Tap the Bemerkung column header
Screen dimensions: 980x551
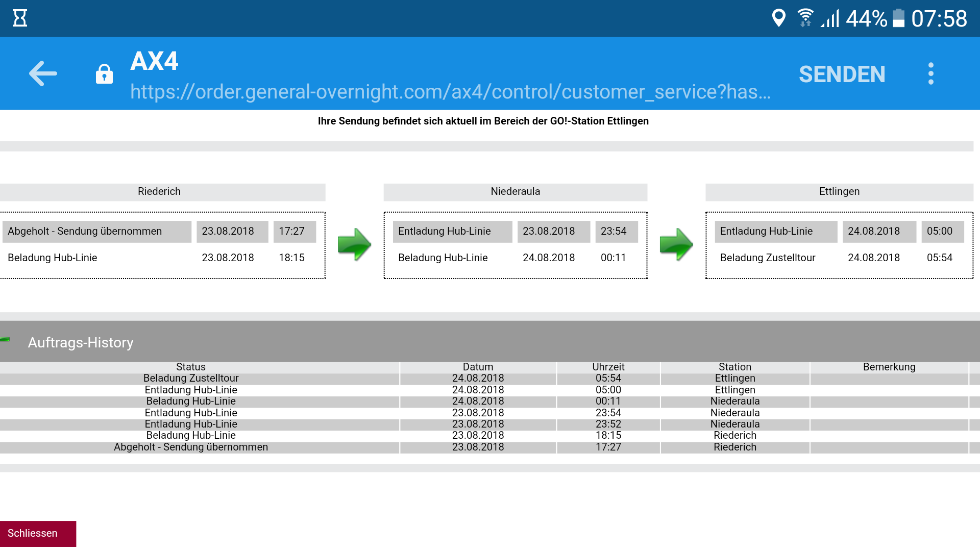point(889,367)
